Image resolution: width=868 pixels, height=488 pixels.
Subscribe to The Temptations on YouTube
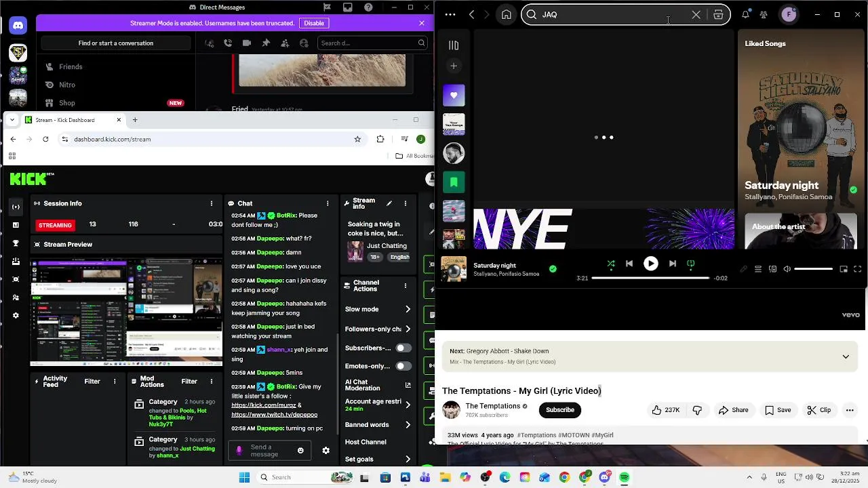(x=560, y=410)
